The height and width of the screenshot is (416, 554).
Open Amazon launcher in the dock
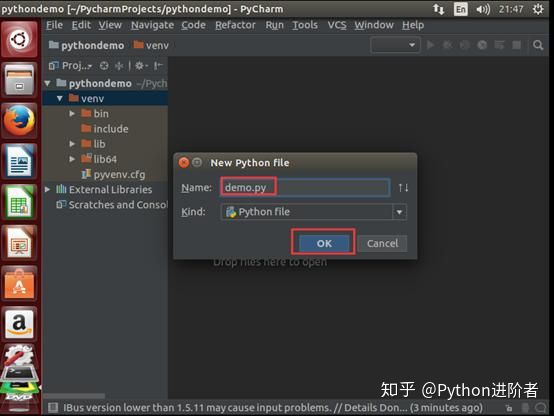coord(19,324)
